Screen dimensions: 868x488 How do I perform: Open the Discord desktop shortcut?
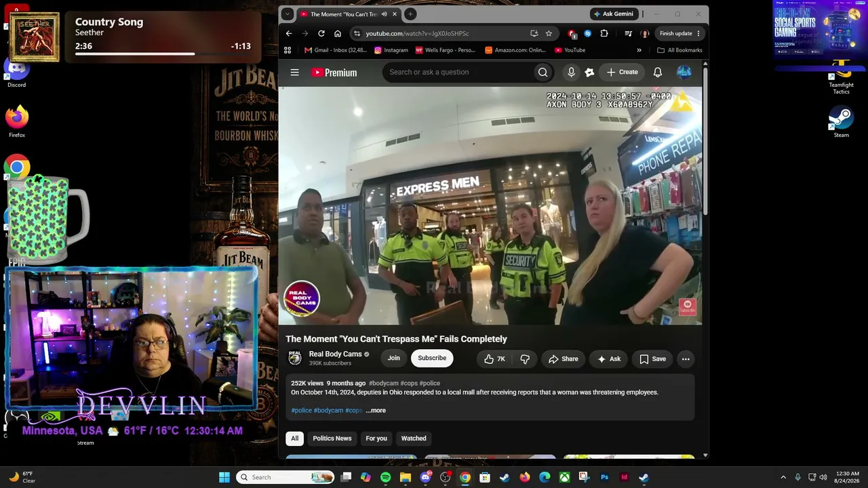coord(17,73)
